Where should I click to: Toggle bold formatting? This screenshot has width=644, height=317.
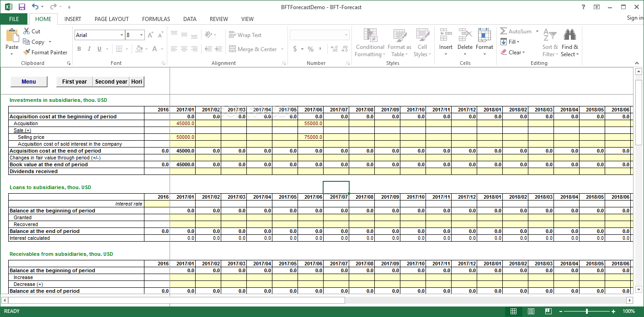[x=79, y=49]
